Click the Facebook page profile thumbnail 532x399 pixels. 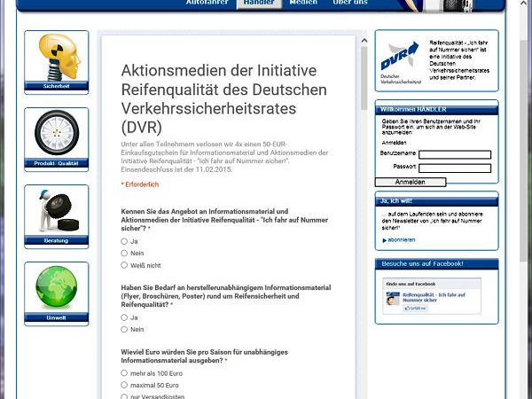pos(393,298)
